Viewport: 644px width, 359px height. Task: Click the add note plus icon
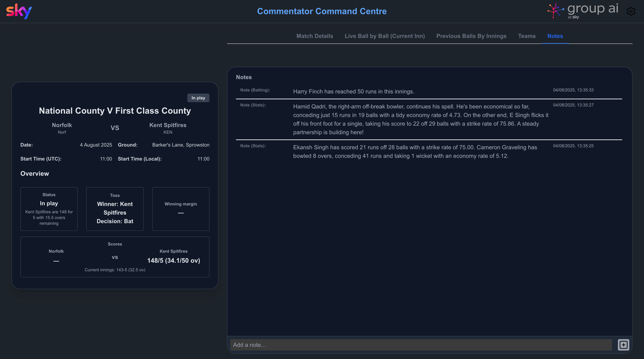624,345
